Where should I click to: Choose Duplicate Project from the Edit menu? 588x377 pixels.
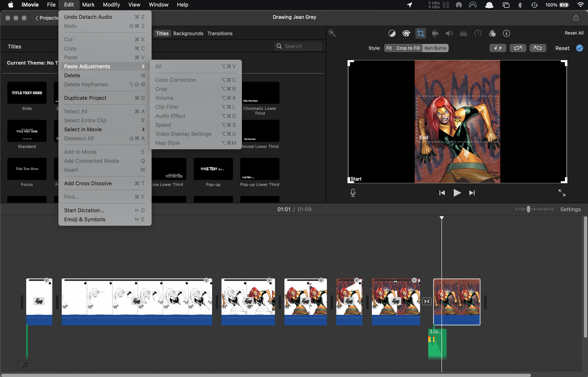coord(85,98)
